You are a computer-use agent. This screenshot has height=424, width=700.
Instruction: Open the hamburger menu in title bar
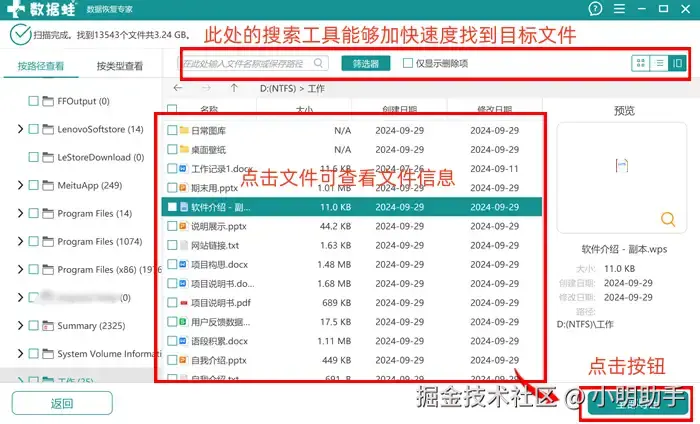click(619, 8)
